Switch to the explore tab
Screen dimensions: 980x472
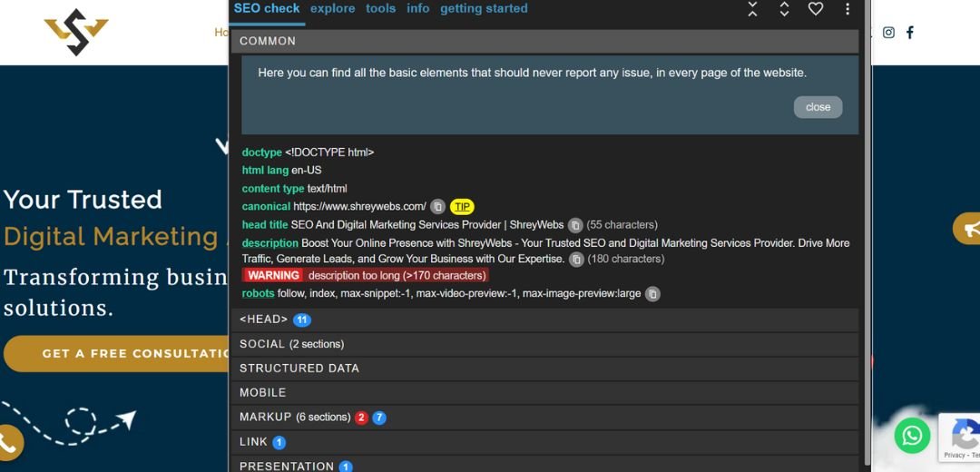click(x=332, y=9)
